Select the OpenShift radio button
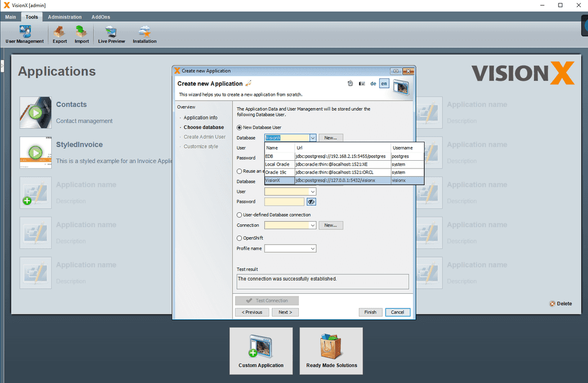The width and height of the screenshot is (588, 383). (x=239, y=238)
